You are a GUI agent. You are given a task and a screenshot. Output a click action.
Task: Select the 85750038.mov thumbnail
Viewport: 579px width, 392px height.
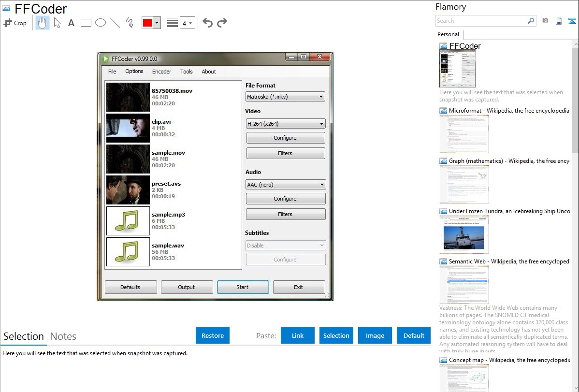pos(128,97)
